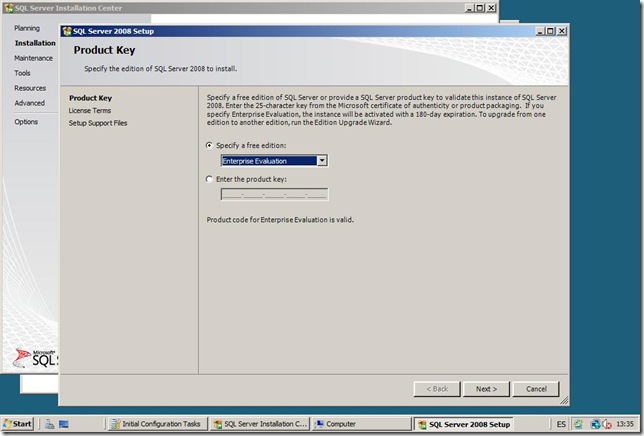Open Resources in SQL Server Installation Center

(x=30, y=88)
